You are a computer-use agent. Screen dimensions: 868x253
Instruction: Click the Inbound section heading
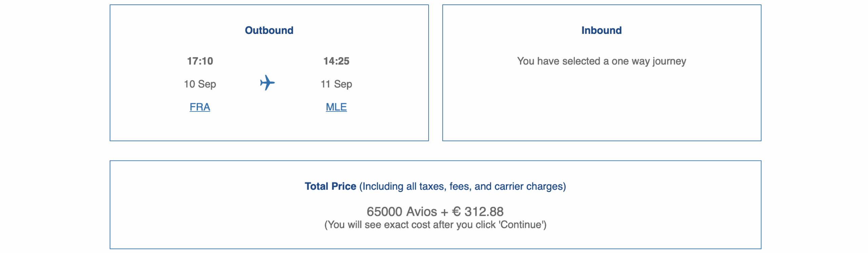click(601, 30)
